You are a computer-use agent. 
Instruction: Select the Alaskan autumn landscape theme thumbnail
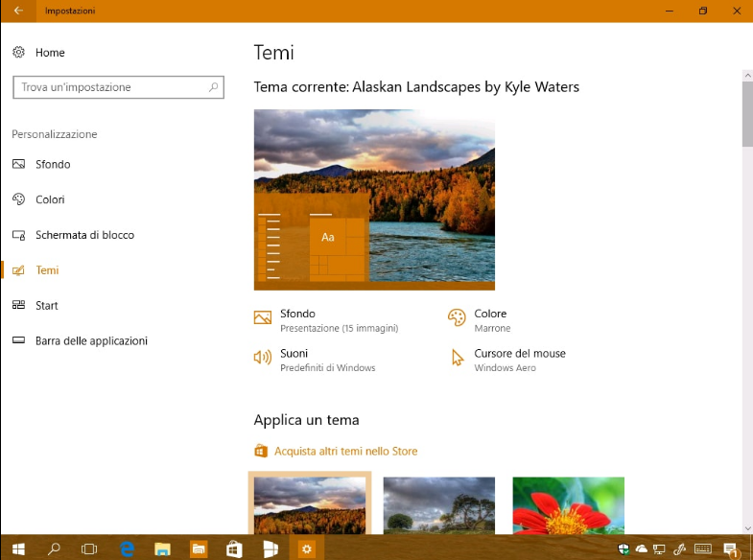[310, 505]
